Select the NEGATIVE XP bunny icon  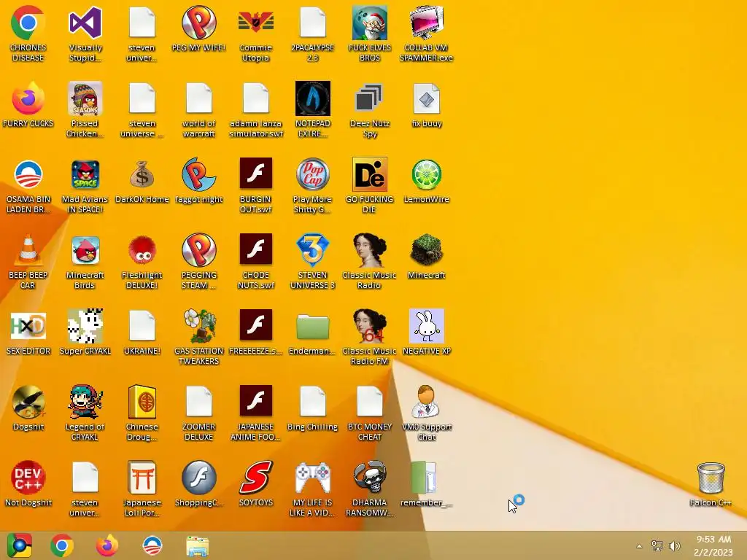tap(426, 326)
